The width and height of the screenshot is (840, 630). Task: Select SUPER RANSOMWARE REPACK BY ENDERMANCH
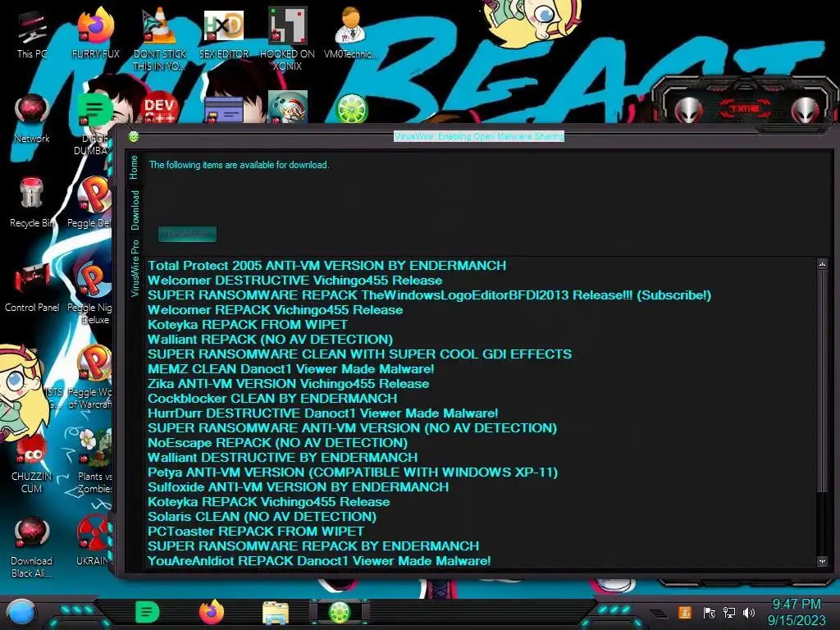click(x=313, y=546)
